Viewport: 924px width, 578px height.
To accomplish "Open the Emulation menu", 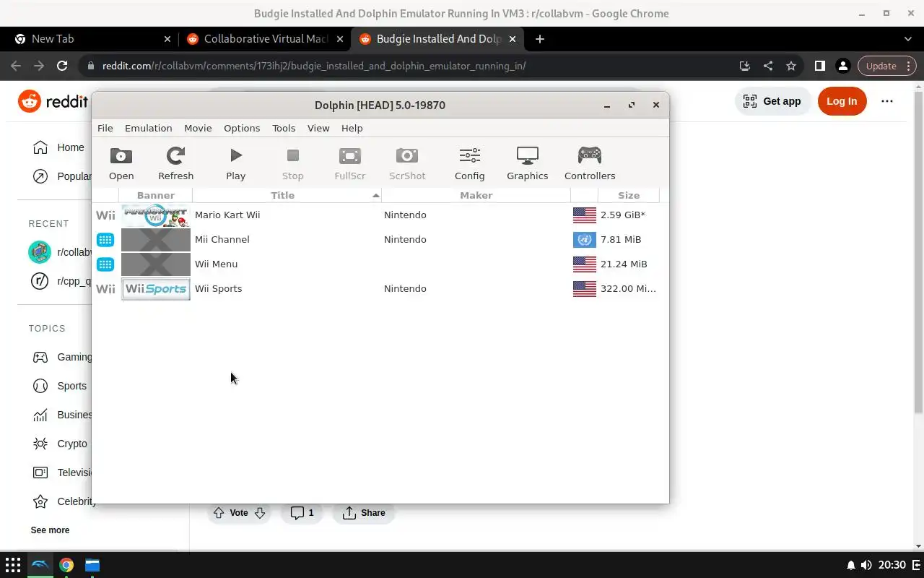I will pyautogui.click(x=148, y=128).
